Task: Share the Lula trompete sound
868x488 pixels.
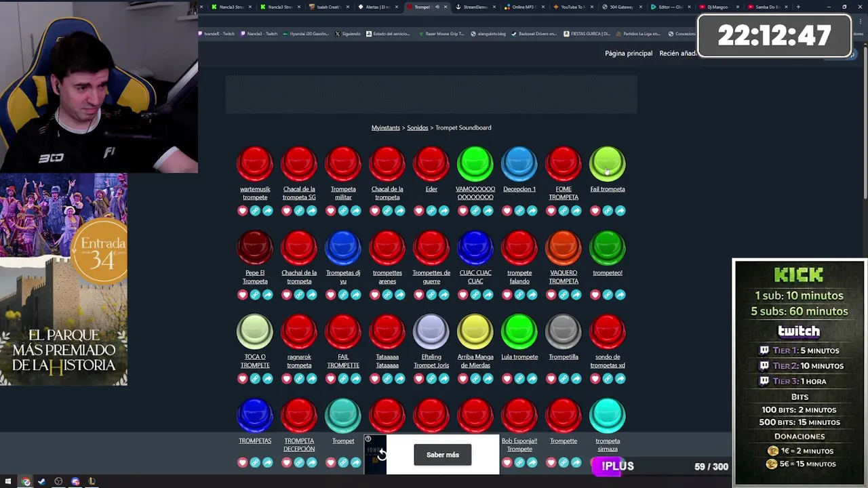Action: coord(532,379)
